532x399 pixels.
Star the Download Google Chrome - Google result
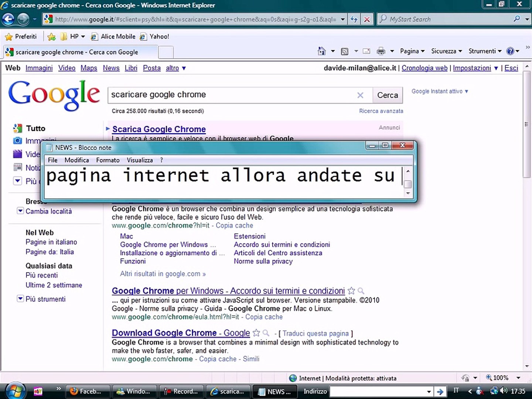click(x=256, y=333)
